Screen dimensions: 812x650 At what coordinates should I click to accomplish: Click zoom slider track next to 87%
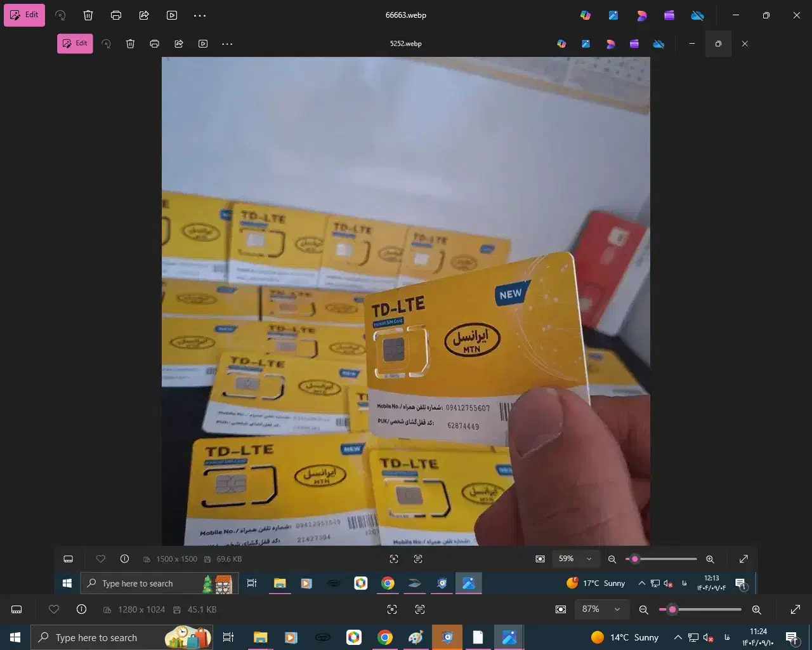click(x=704, y=609)
